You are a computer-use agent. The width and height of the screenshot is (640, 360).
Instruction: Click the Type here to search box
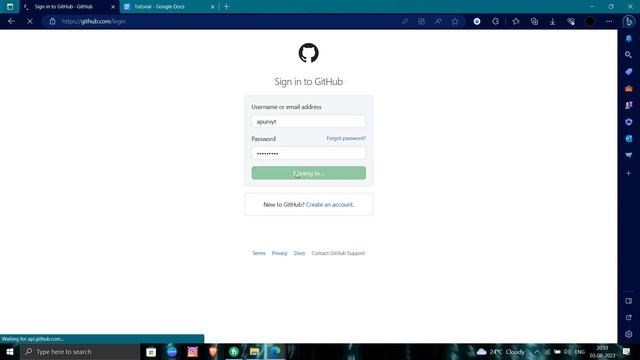click(80, 351)
